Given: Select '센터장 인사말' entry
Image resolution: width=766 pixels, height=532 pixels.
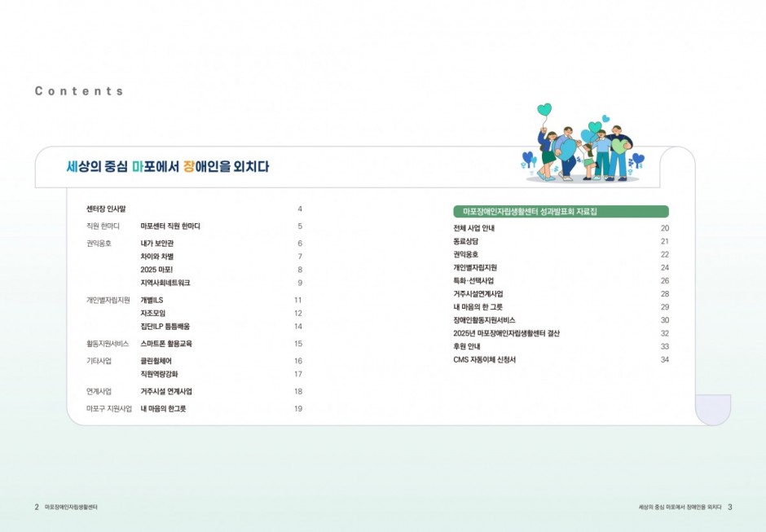Looking at the screenshot, I should pos(106,209).
